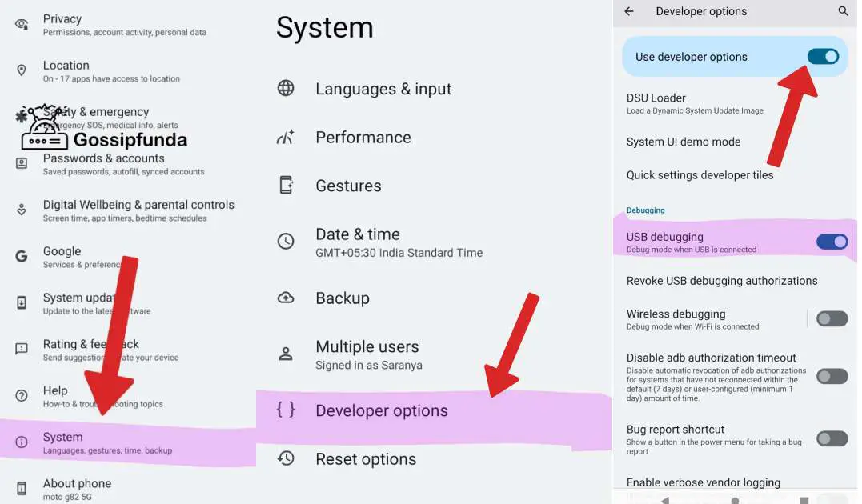Enable the Wireless debugging toggle

(x=832, y=318)
